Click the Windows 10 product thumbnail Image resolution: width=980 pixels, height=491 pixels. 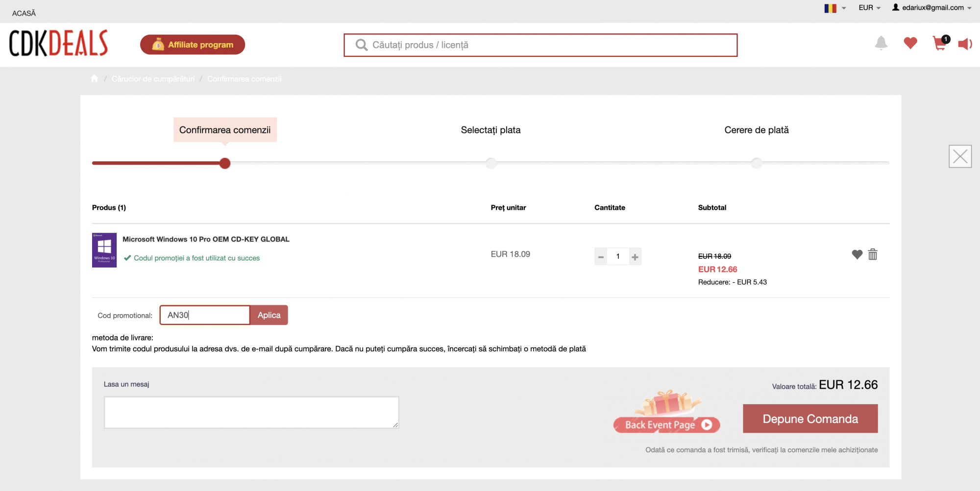[104, 250]
